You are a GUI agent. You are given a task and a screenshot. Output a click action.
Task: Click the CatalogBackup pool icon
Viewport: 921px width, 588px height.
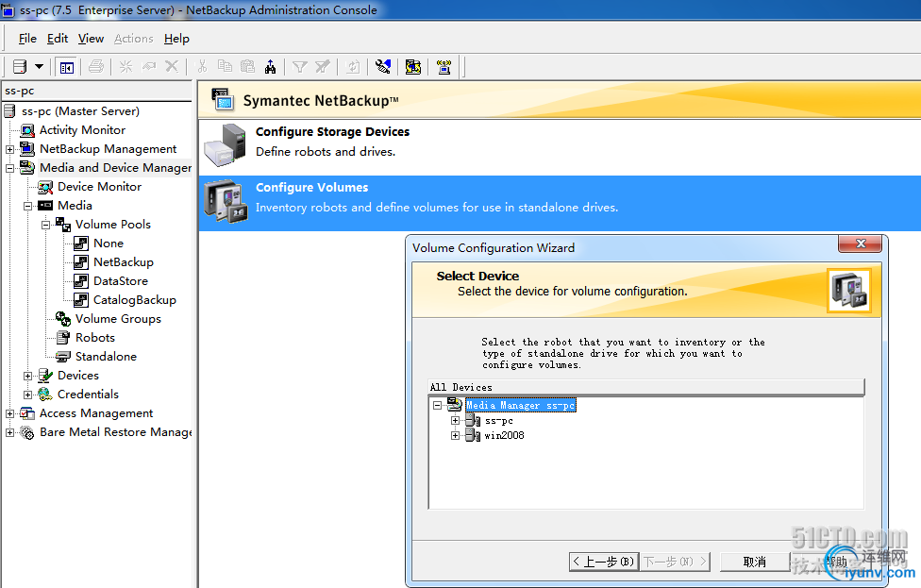point(81,300)
